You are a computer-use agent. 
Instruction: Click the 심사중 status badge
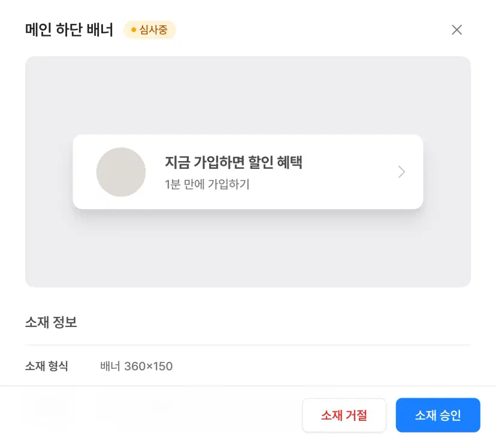click(x=150, y=30)
